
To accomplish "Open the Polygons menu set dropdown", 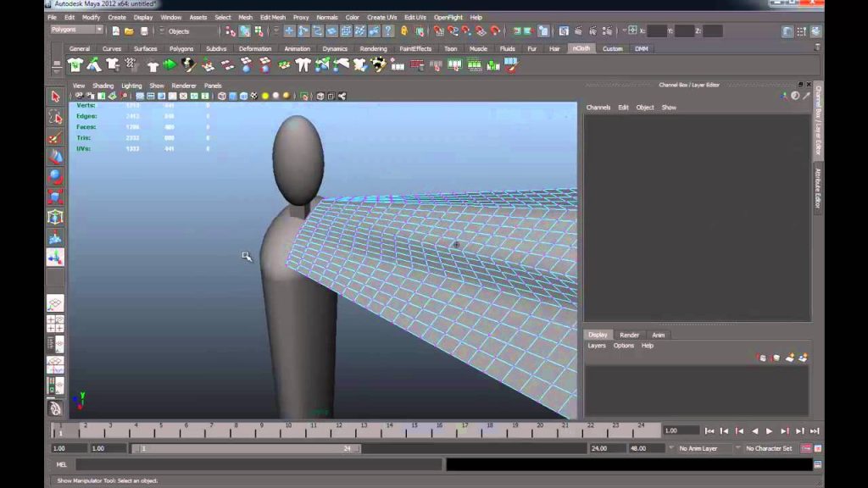I will click(x=76, y=30).
